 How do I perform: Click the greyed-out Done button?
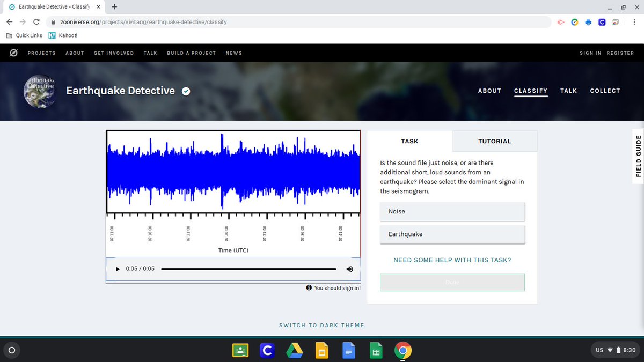pos(452,283)
